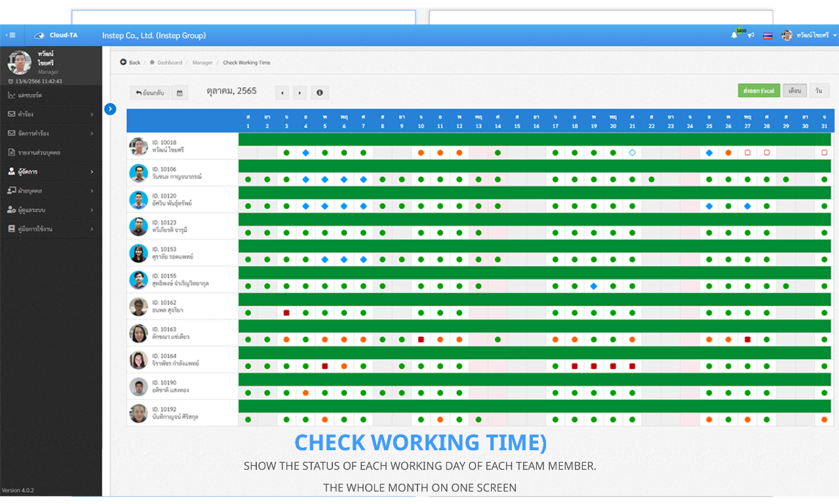This screenshot has width=839, height=504.
Task: Switch to the วัน (day) view
Action: (x=818, y=91)
